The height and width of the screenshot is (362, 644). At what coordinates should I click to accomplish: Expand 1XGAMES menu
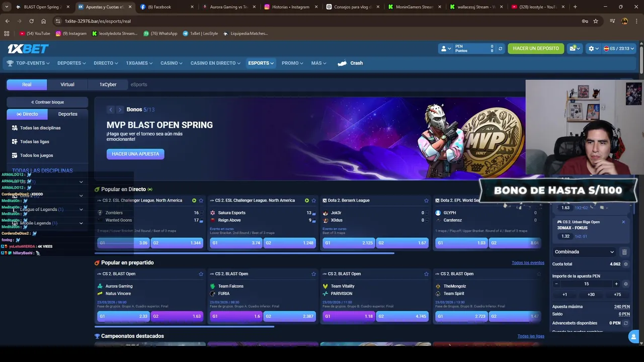[140, 63]
